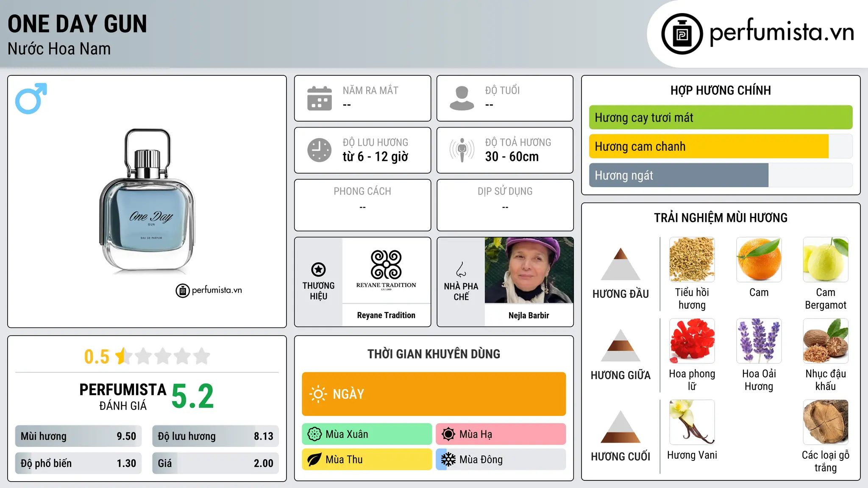Open the Nhục đậu khấu note image
Image resolution: width=868 pixels, height=488 pixels.
tap(826, 341)
